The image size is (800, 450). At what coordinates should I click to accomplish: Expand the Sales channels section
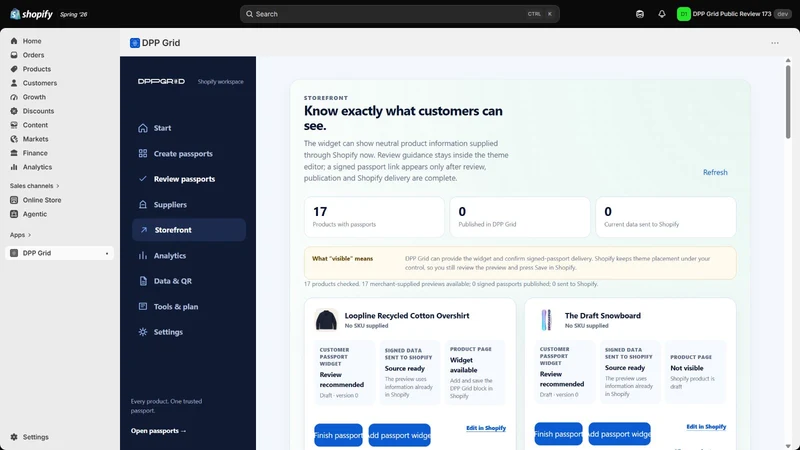[35, 186]
